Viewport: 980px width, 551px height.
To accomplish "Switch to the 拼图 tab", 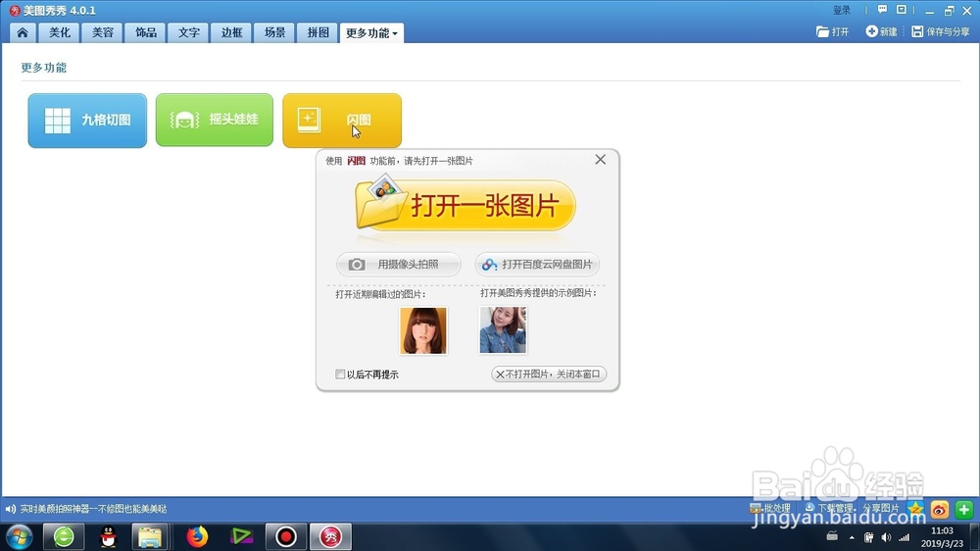I will pyautogui.click(x=318, y=32).
